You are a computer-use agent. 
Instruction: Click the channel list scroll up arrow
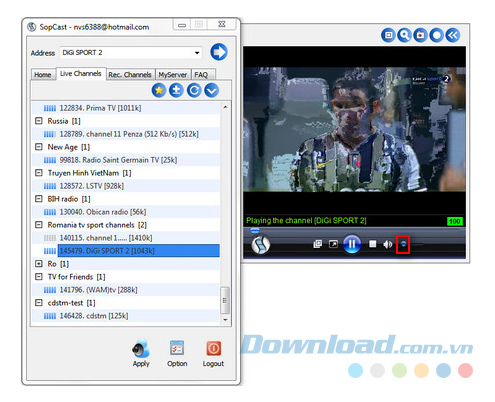[225, 107]
